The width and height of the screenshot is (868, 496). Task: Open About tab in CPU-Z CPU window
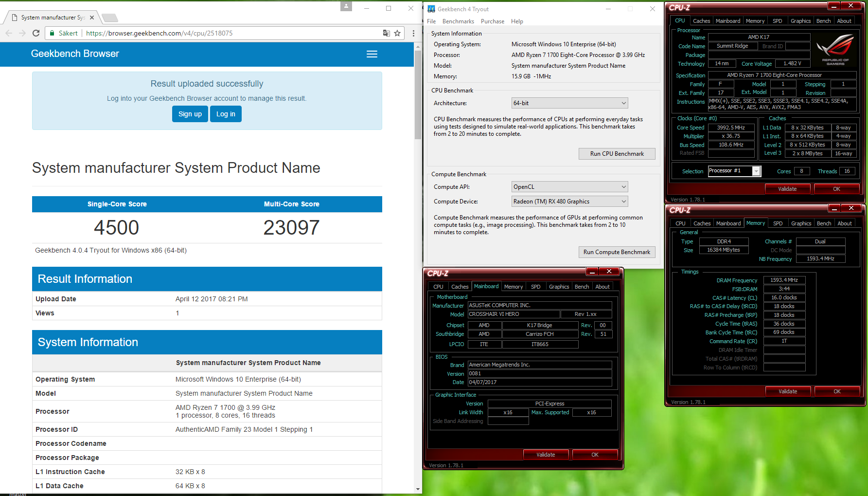[x=844, y=21]
